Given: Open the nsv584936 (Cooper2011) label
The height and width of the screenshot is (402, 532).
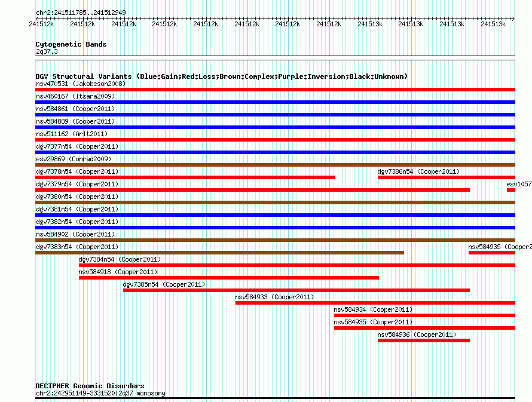Looking at the screenshot, I should (417, 335).
